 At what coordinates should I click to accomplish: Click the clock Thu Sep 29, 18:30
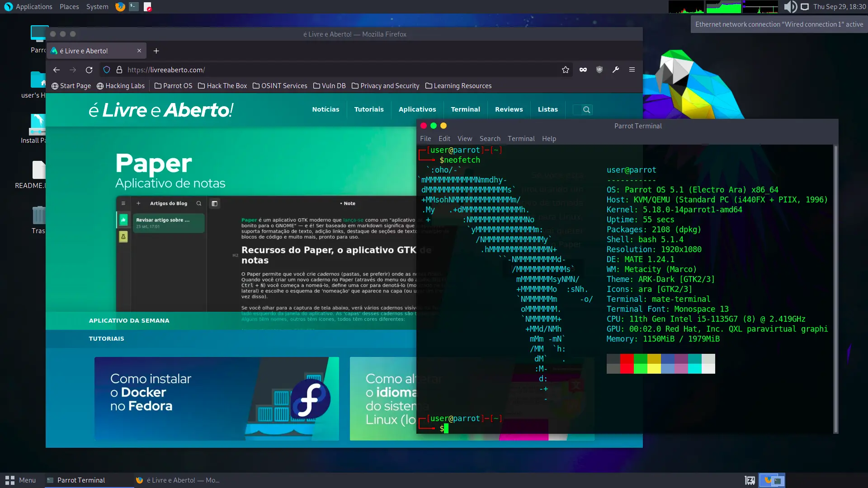pyautogui.click(x=840, y=7)
